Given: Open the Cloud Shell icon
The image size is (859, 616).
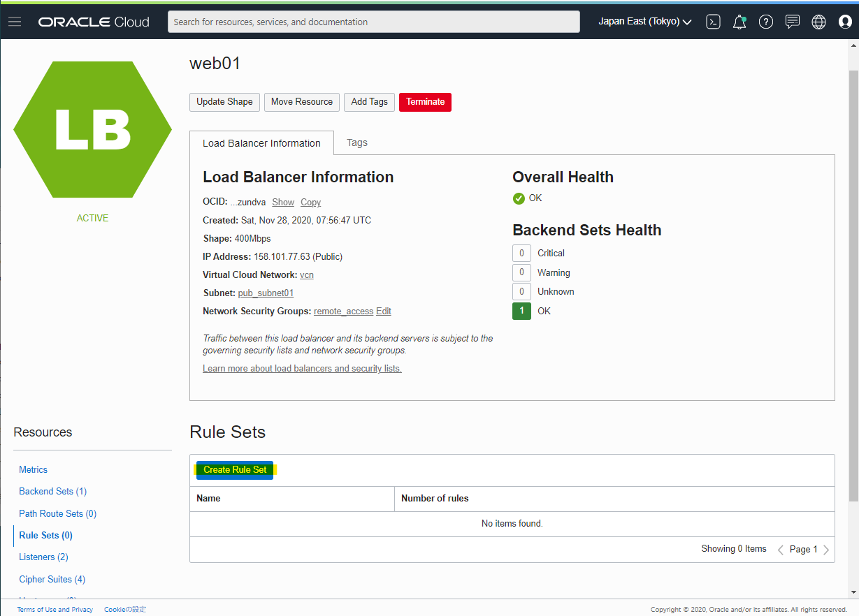Looking at the screenshot, I should point(713,22).
